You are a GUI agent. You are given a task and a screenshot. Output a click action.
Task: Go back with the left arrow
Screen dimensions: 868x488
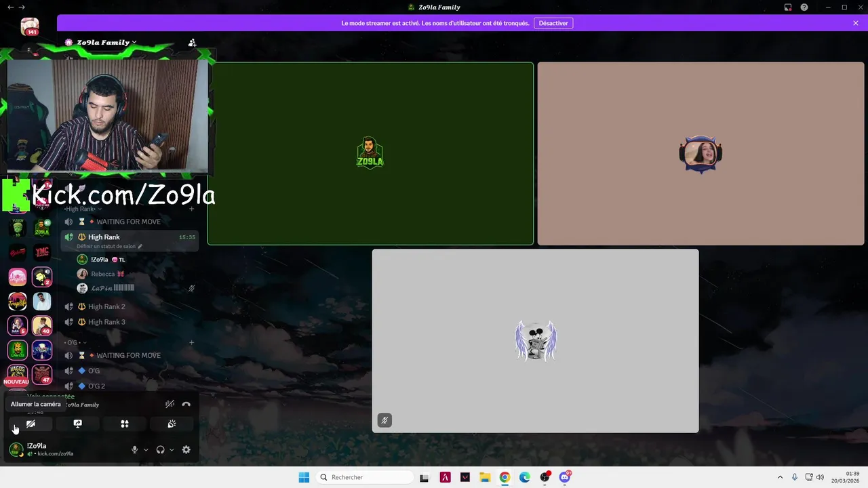[x=11, y=7]
